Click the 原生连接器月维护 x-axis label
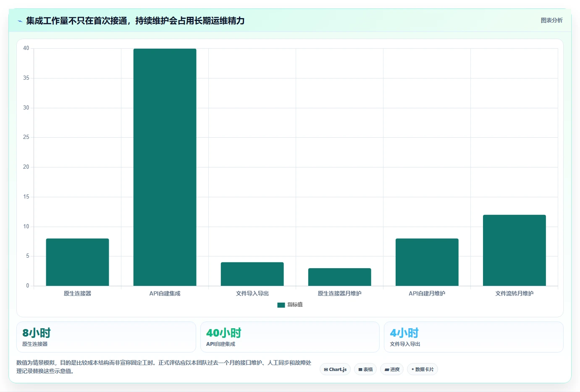 pyautogui.click(x=339, y=293)
